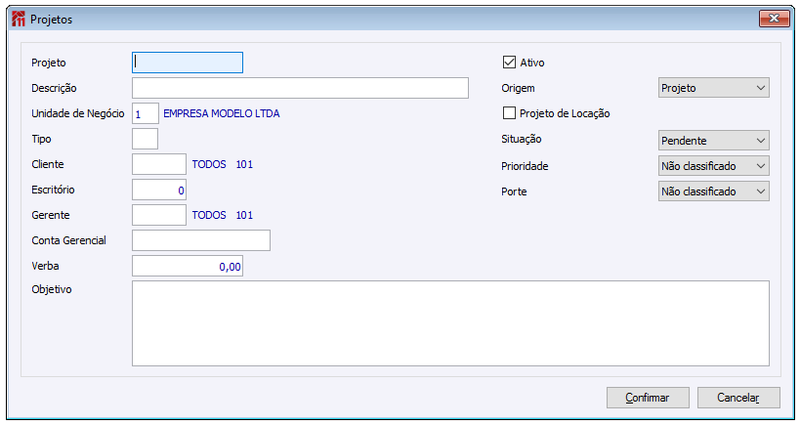This screenshot has width=800, height=425.
Task: Click the Objetivo label
Action: pos(52,289)
